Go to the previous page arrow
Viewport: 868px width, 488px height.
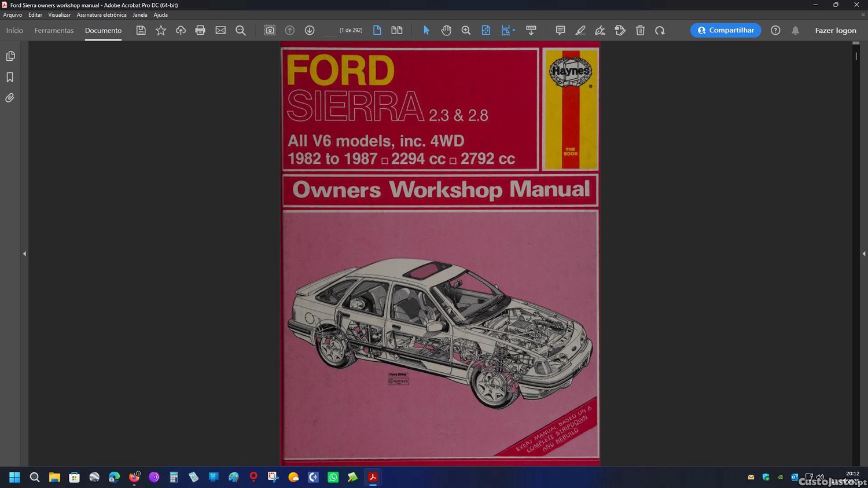(x=290, y=30)
